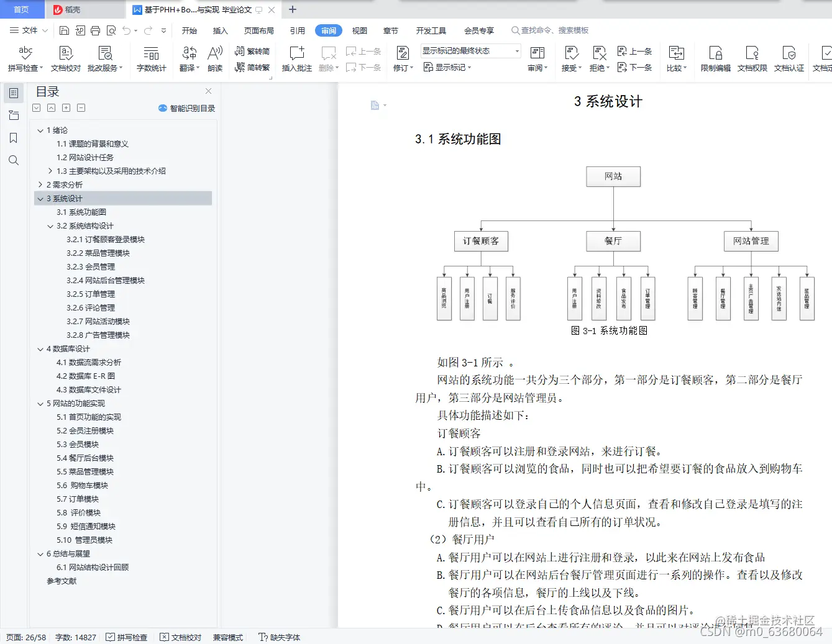This screenshot has height=644, width=832.
Task: Open the bookmarks panel in left sidebar
Action: [x=13, y=138]
